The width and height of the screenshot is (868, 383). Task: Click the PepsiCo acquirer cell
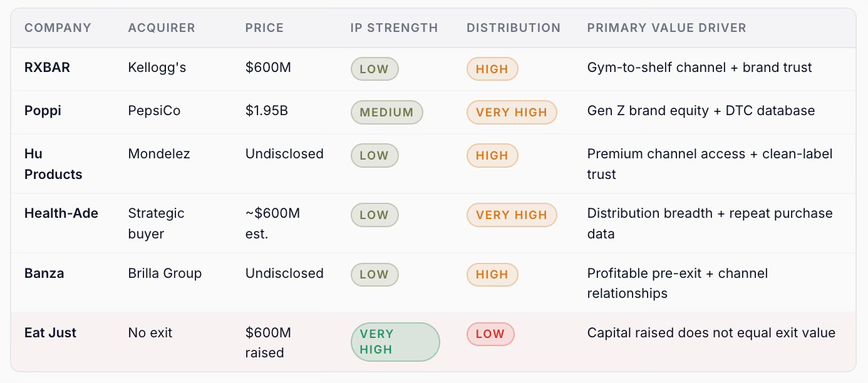click(154, 111)
